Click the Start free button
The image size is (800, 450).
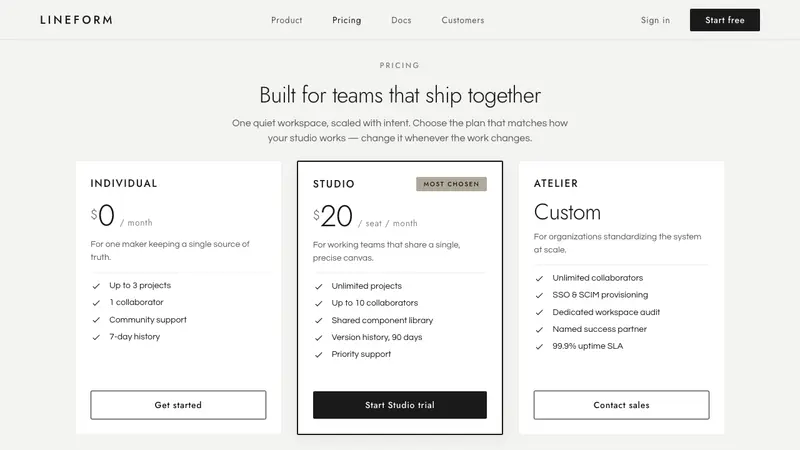click(x=724, y=20)
